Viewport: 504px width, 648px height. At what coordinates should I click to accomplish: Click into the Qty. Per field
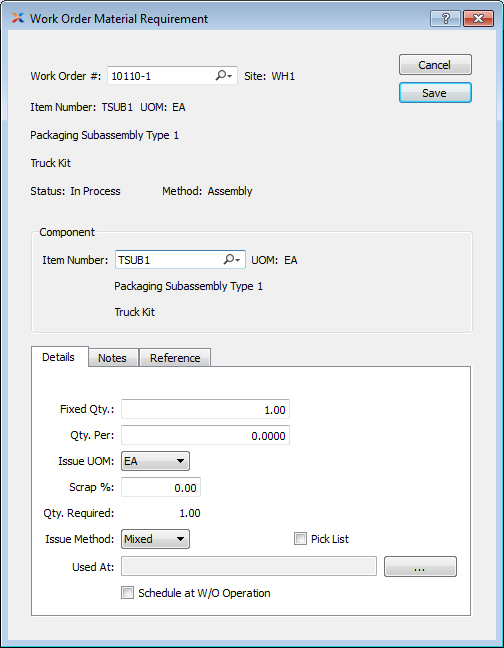tap(205, 436)
